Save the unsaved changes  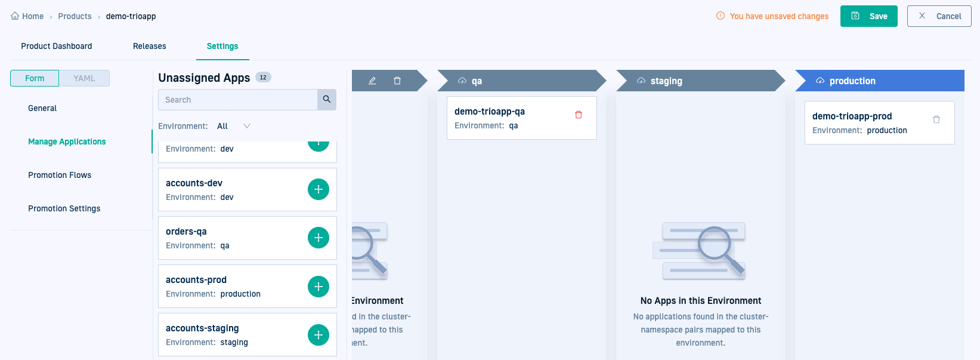868,16
